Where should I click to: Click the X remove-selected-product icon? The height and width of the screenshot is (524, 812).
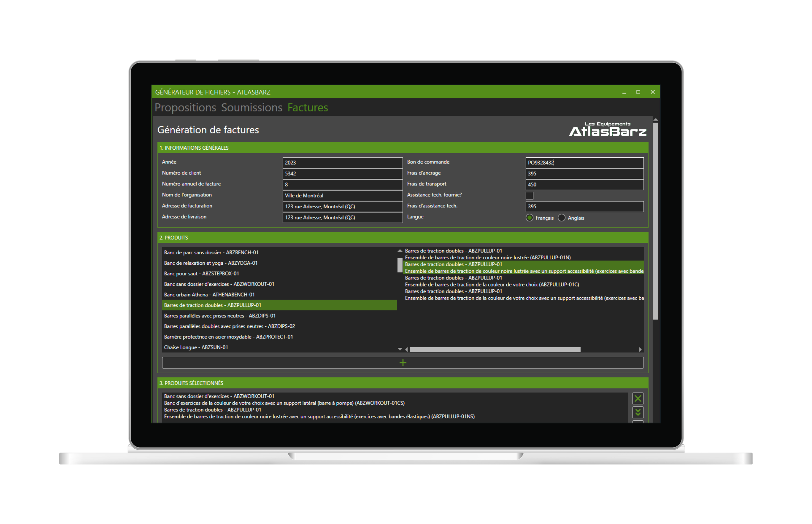(x=638, y=398)
